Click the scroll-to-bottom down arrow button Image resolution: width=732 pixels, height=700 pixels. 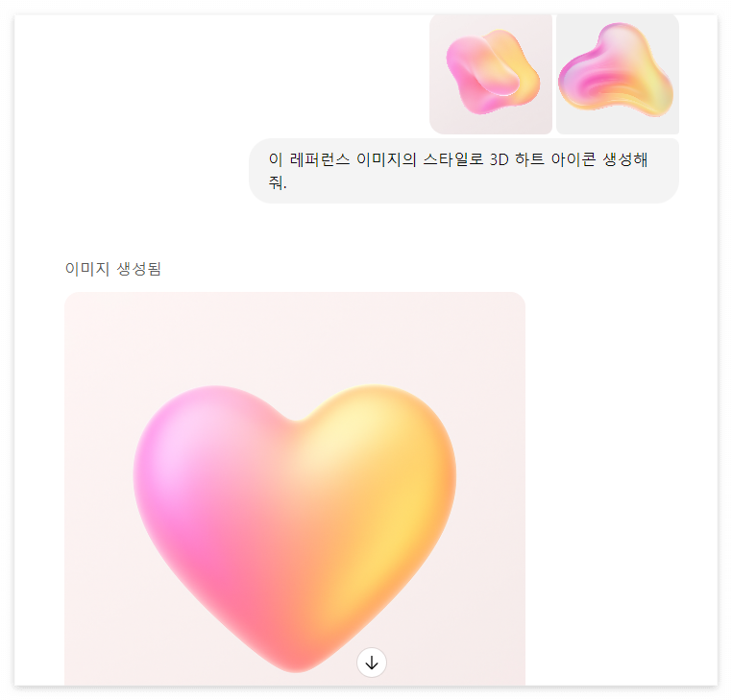pyautogui.click(x=371, y=663)
